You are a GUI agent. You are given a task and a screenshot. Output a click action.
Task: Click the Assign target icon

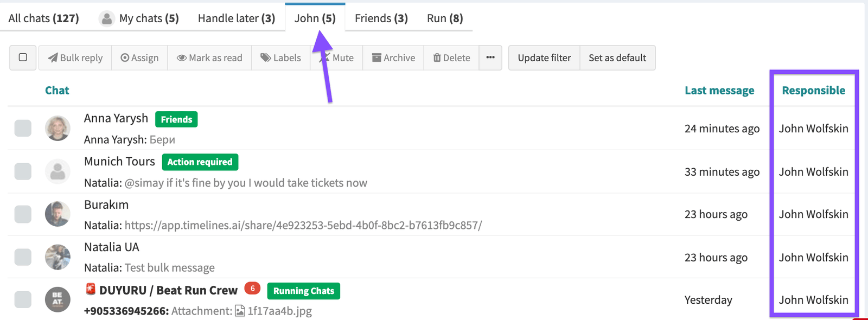pos(125,58)
